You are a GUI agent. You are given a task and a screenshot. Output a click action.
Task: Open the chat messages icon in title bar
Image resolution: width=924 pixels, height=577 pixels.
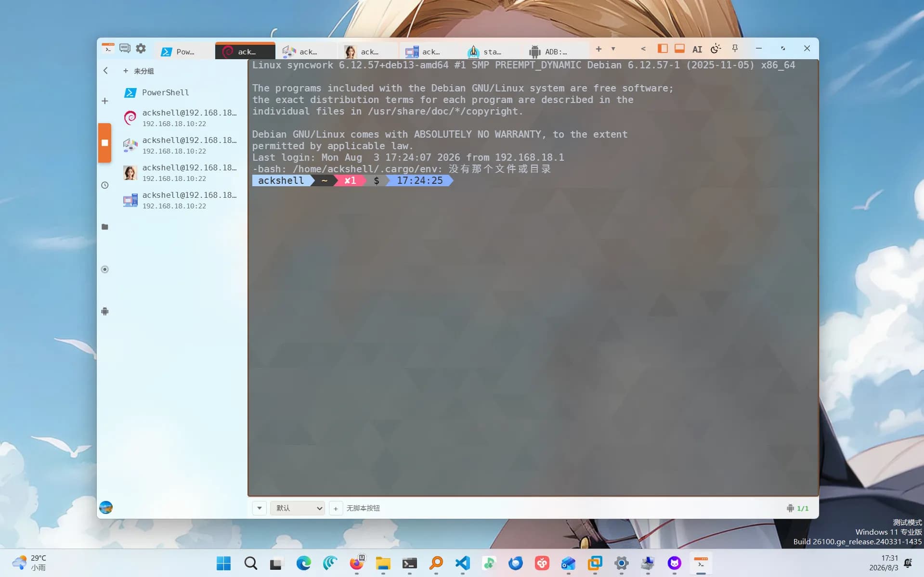coord(125,48)
